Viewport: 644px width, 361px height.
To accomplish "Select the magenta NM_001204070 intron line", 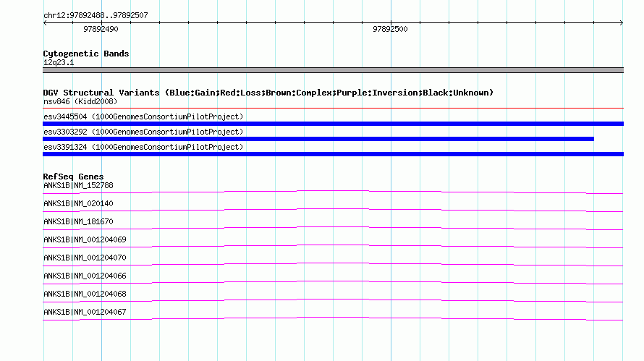I will pyautogui.click(x=333, y=263).
